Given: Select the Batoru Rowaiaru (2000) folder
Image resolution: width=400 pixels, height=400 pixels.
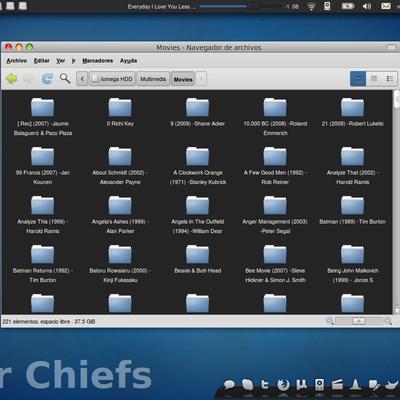Looking at the screenshot, I should point(120,264).
